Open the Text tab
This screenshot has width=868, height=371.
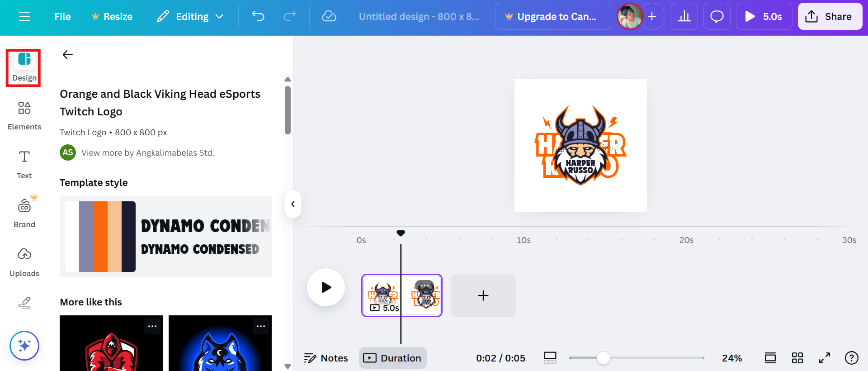[x=24, y=165]
